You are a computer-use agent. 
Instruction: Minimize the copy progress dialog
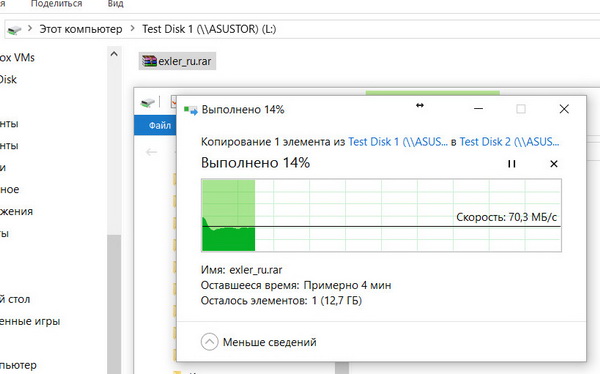pyautogui.click(x=478, y=109)
